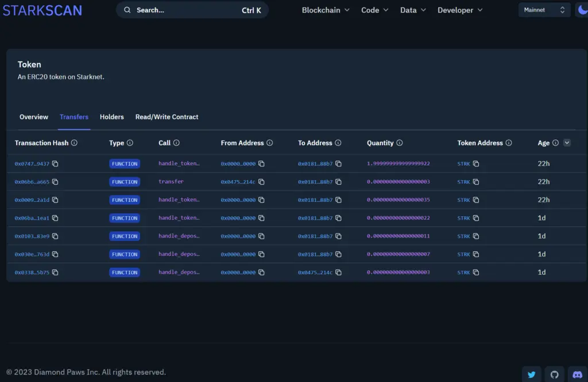This screenshot has width=588, height=382.
Task: Open the Twitter link in footer
Action: 531,375
